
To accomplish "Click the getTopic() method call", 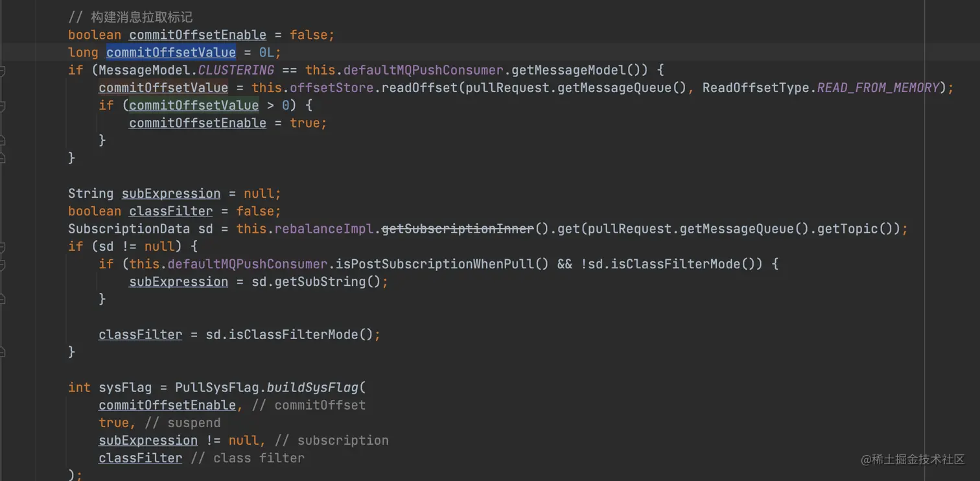I will pyautogui.click(x=856, y=229).
